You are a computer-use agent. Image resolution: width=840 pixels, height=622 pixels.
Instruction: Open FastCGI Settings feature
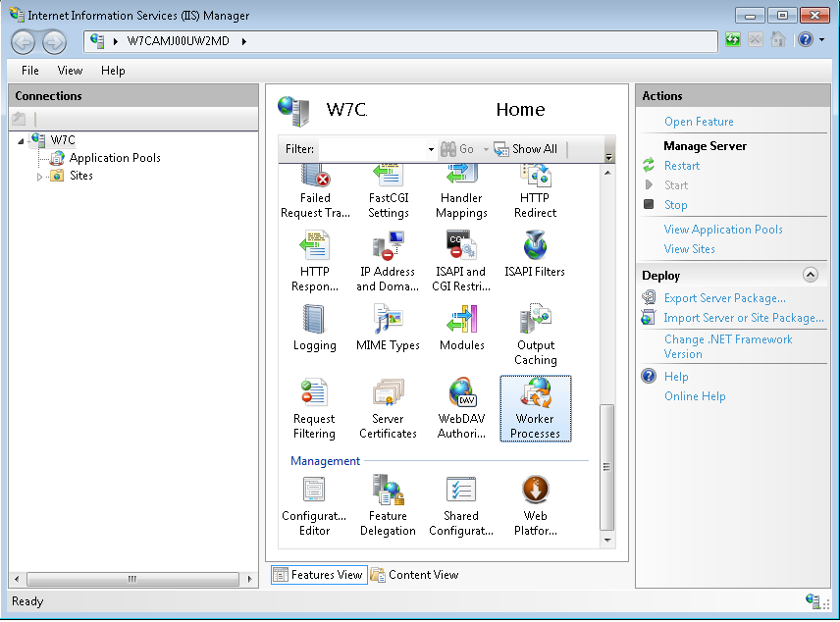click(389, 191)
